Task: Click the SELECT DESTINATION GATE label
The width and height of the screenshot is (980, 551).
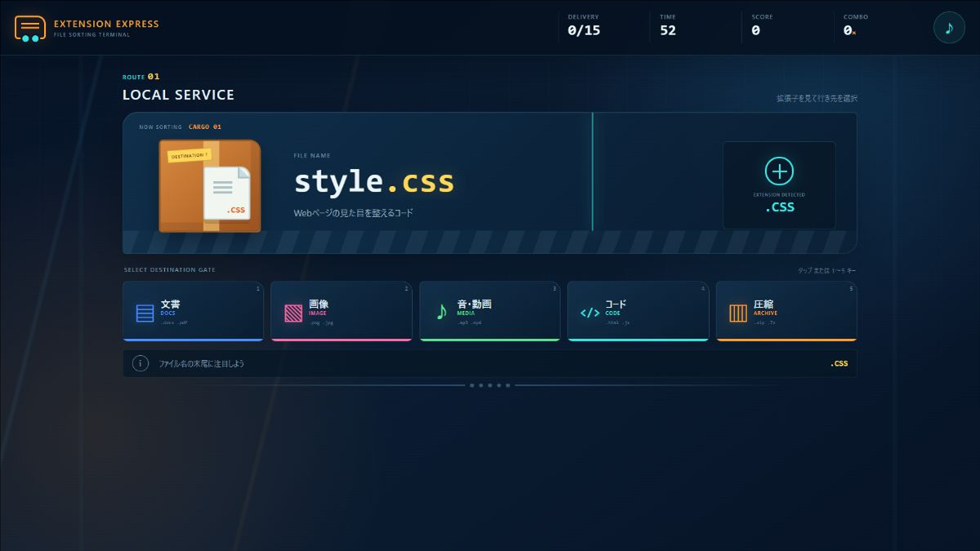Action: [x=170, y=269]
